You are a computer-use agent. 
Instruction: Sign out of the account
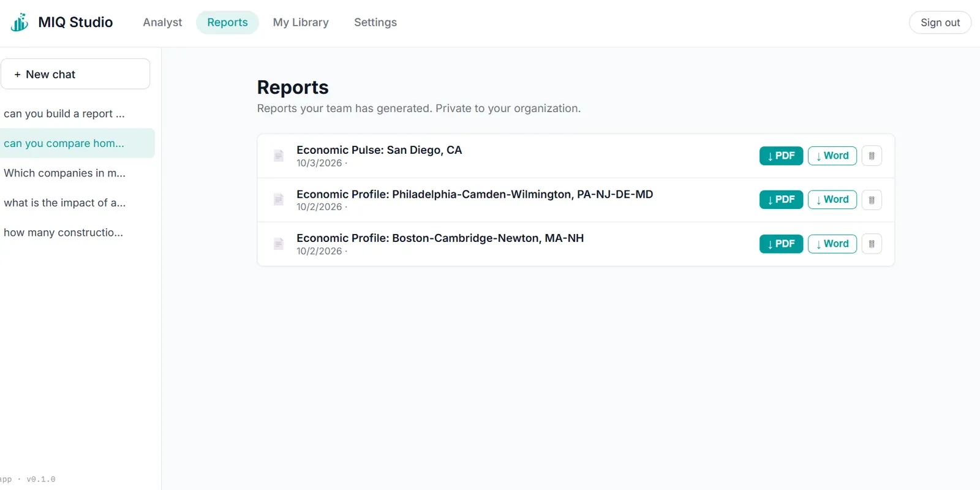940,23
